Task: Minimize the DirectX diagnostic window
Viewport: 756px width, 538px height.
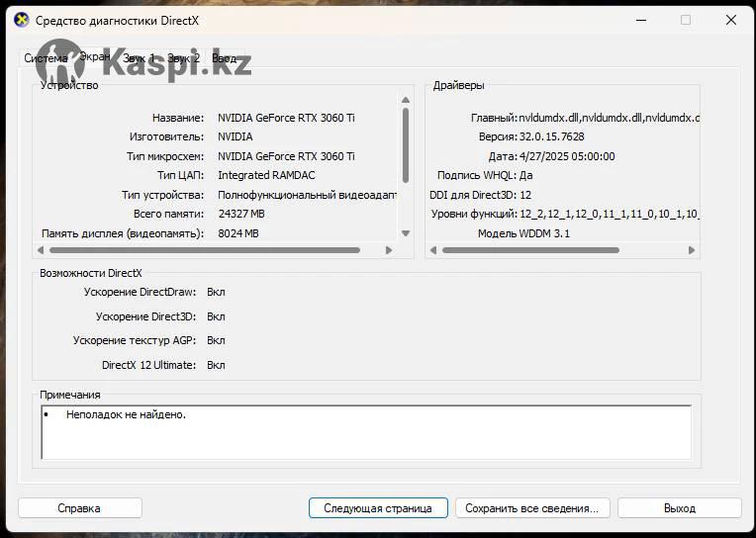Action: click(641, 20)
